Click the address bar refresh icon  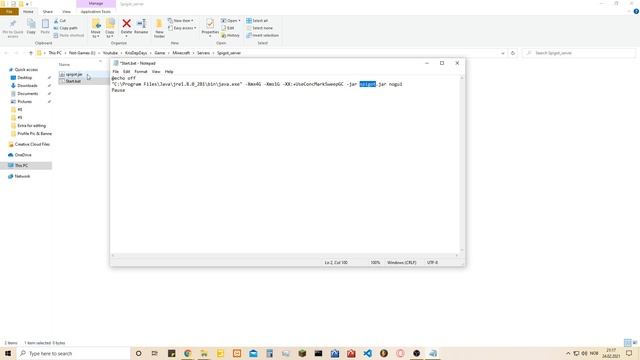click(513, 53)
